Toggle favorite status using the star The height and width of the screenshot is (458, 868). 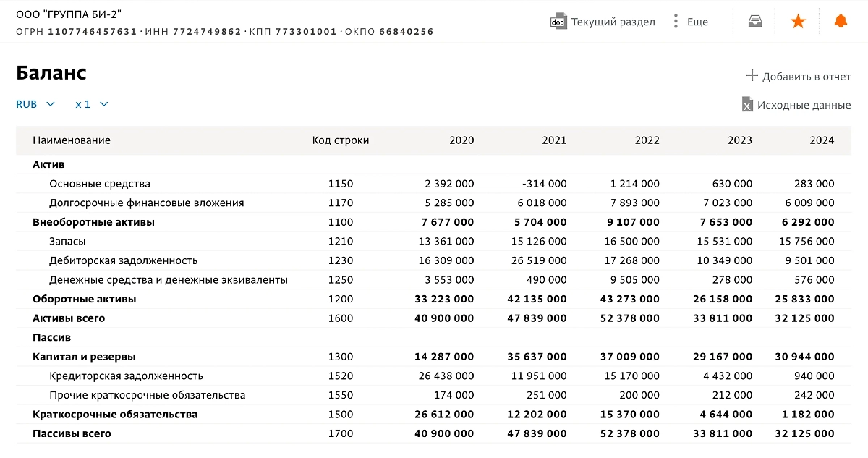point(797,21)
